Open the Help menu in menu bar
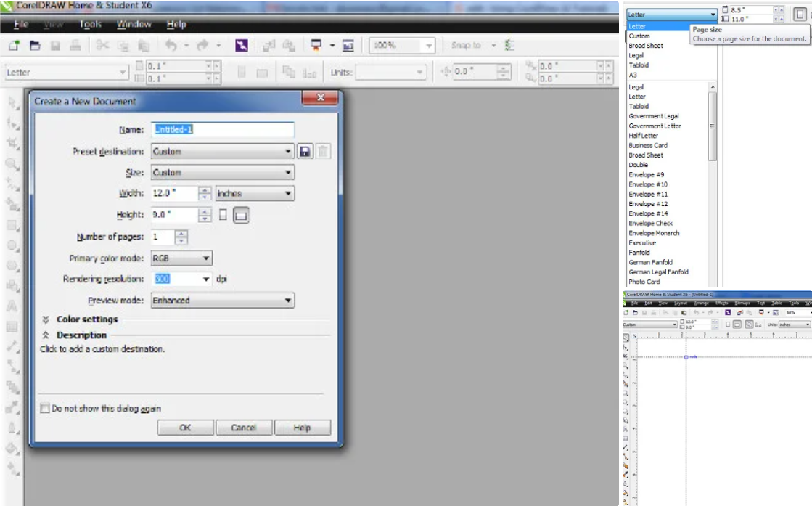The image size is (812, 506). tap(176, 24)
